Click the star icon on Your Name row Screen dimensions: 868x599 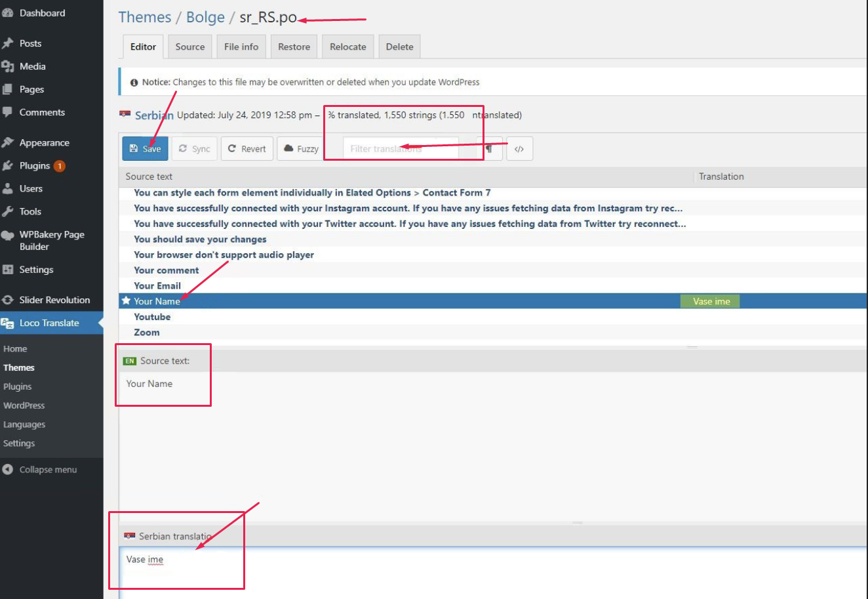[x=127, y=300]
